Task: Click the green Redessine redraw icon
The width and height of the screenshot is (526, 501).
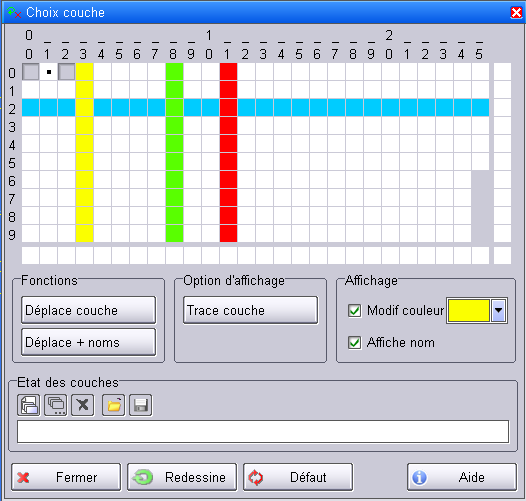Action: tap(143, 477)
